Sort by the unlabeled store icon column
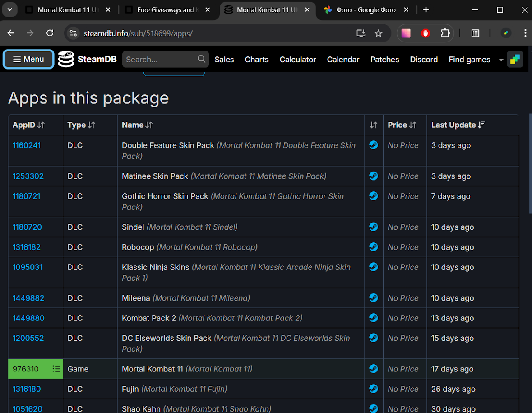The width and height of the screenshot is (532, 413). [374, 125]
